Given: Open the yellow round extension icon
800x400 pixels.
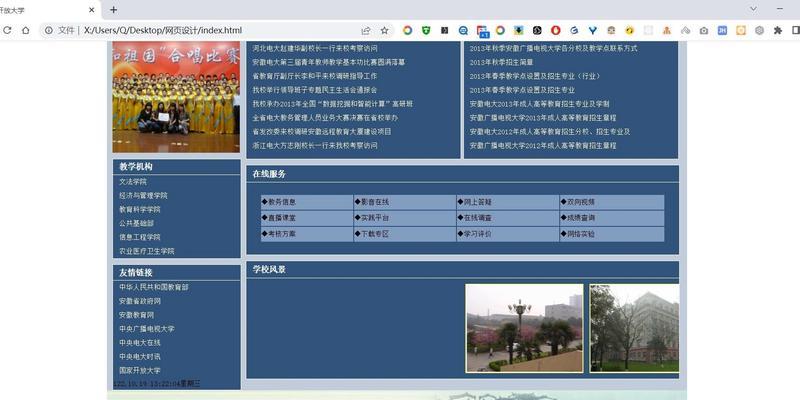Looking at the screenshot, I should (630, 31).
